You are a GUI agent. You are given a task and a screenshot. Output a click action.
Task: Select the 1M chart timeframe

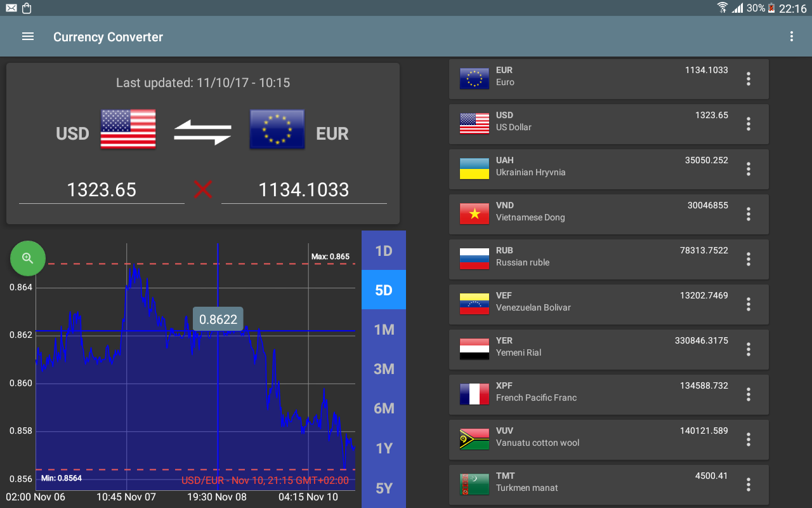[x=383, y=329]
